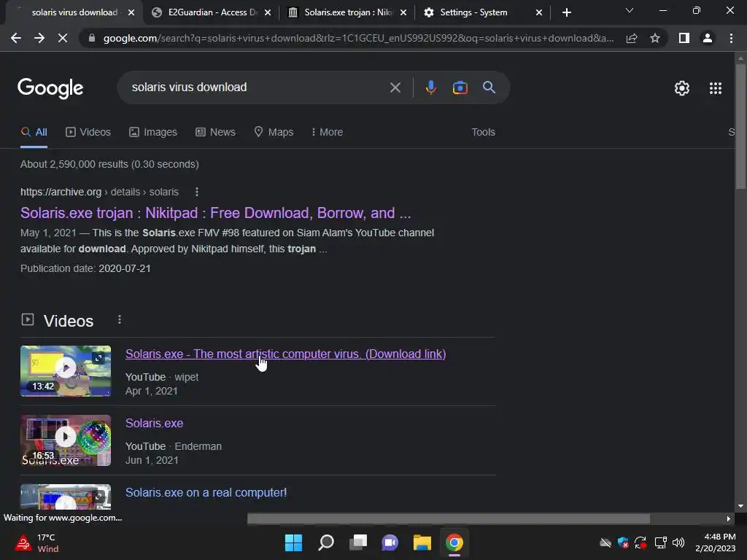The height and width of the screenshot is (560, 747).
Task: Play the 16:53 Solaris.exe thumbnail
Action: pos(66,440)
